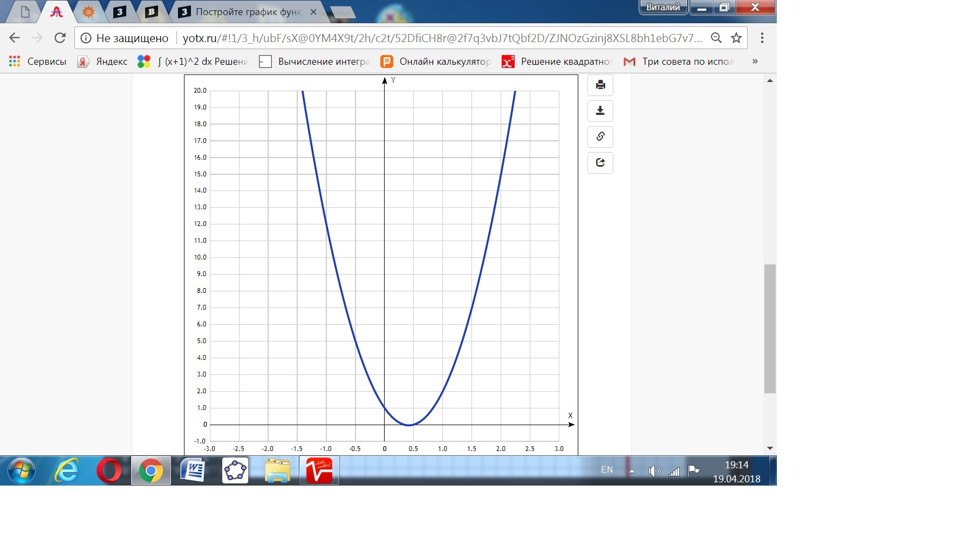Click the '-3.0' label on the X axis

pos(209,449)
